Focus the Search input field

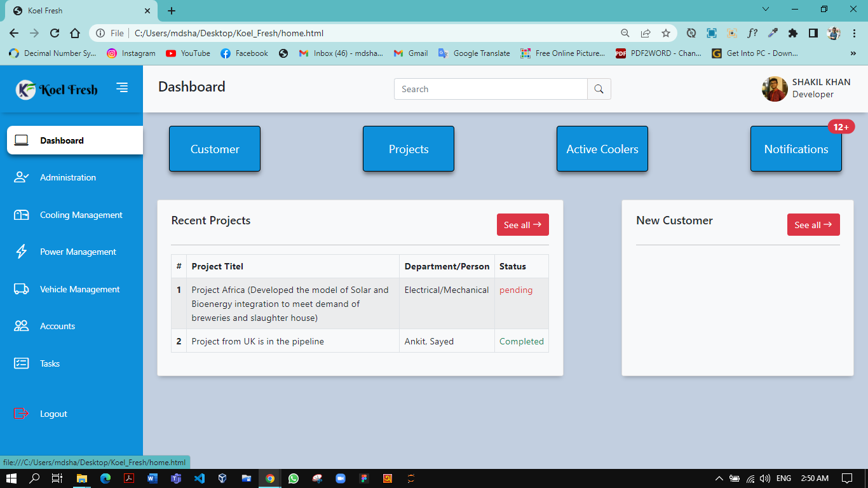click(x=491, y=89)
